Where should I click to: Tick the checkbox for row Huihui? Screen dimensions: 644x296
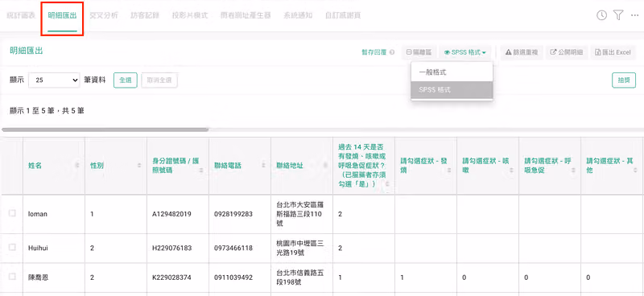pyautogui.click(x=12, y=247)
